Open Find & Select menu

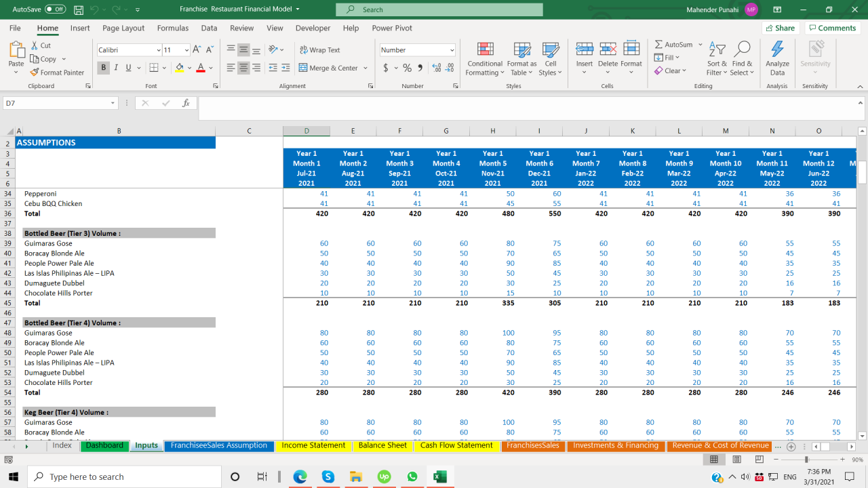pos(742,59)
